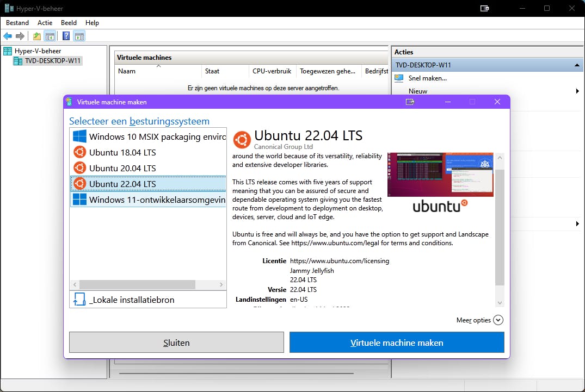
Task: Click the Ubuntu desktop screenshot thumbnail
Action: pos(440,175)
